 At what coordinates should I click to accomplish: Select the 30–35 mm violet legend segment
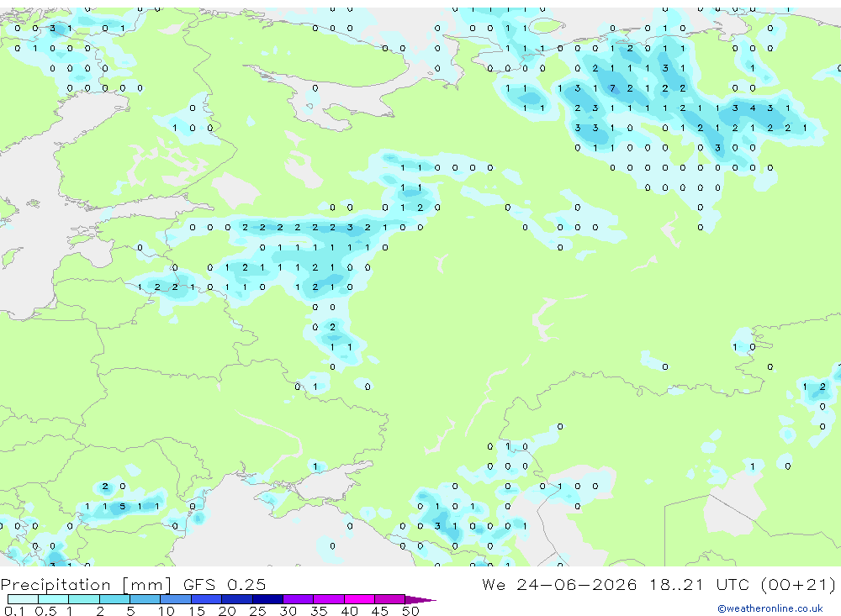(299, 599)
